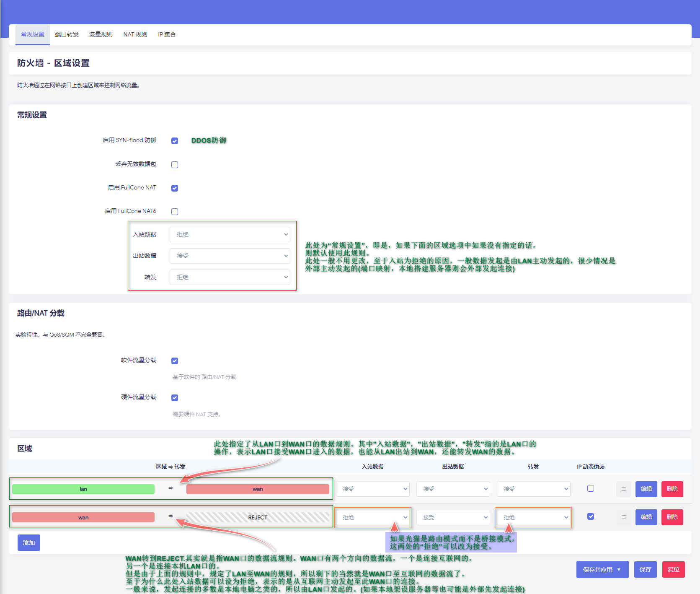This screenshot has width=700, height=594.
Task: Click the 编辑 button for lan zone
Action: tap(646, 489)
